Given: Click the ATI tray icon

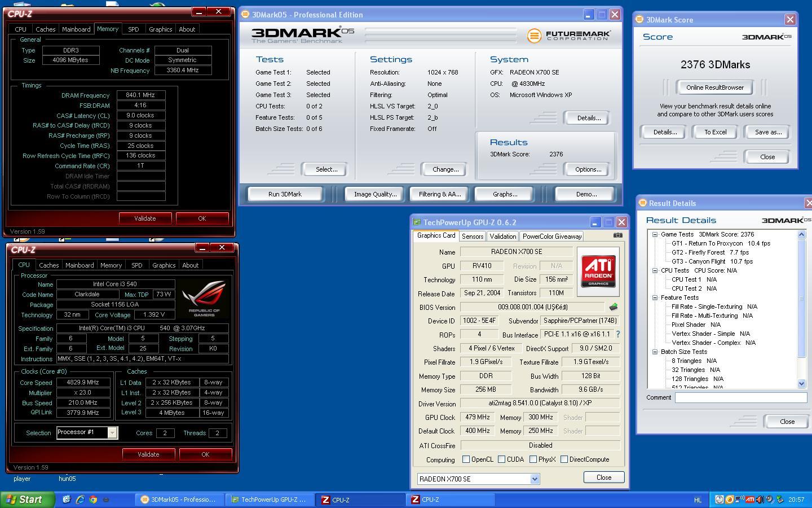Looking at the screenshot, I should click(749, 500).
